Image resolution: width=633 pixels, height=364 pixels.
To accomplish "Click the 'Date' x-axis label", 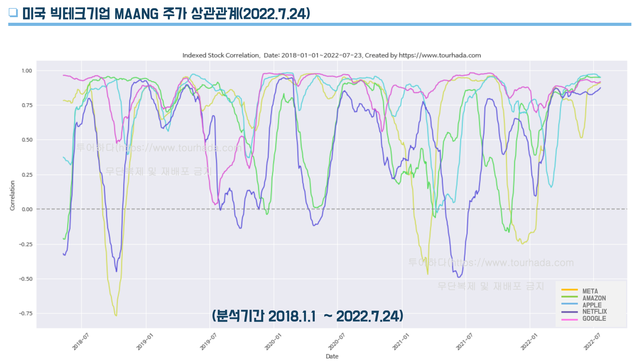I will [x=332, y=356].
